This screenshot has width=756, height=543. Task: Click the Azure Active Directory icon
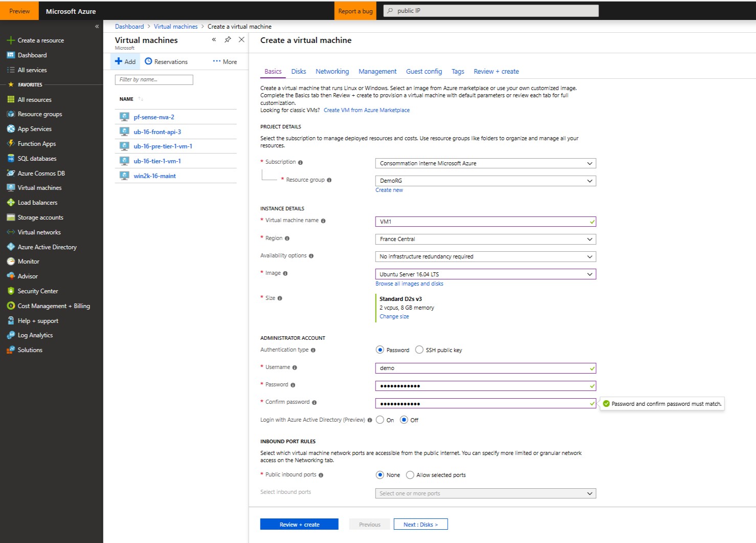pyautogui.click(x=10, y=247)
